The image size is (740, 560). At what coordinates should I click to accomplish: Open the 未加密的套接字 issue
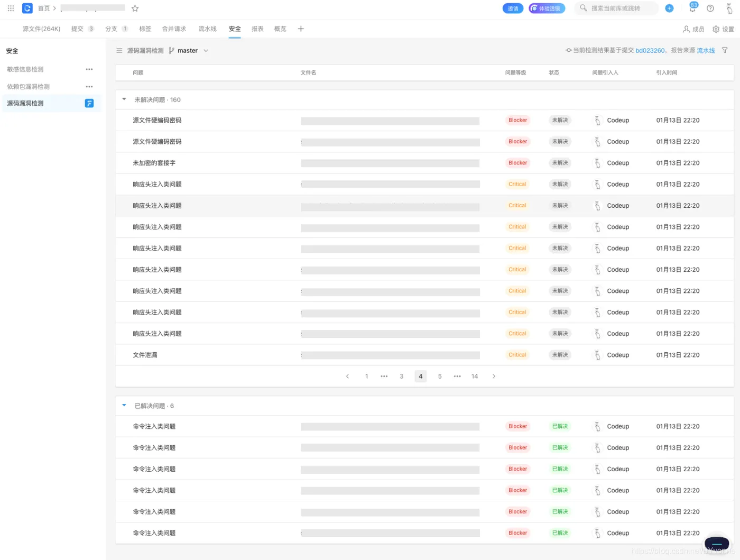(x=154, y=163)
